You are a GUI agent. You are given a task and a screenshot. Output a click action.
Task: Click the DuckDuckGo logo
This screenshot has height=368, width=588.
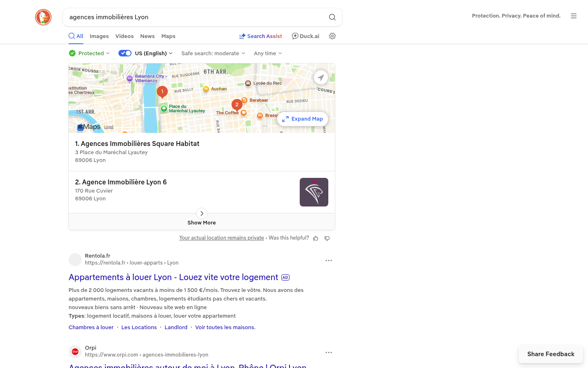43,17
